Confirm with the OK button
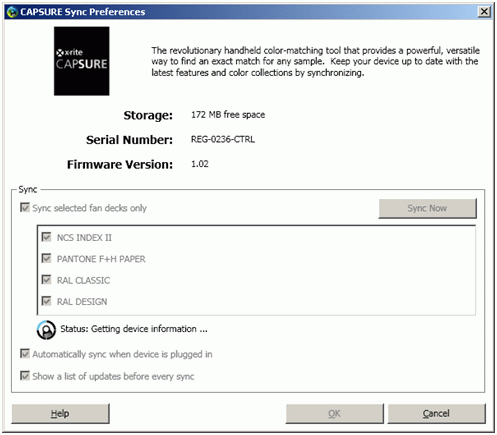This screenshot has height=435, width=497. 335,414
